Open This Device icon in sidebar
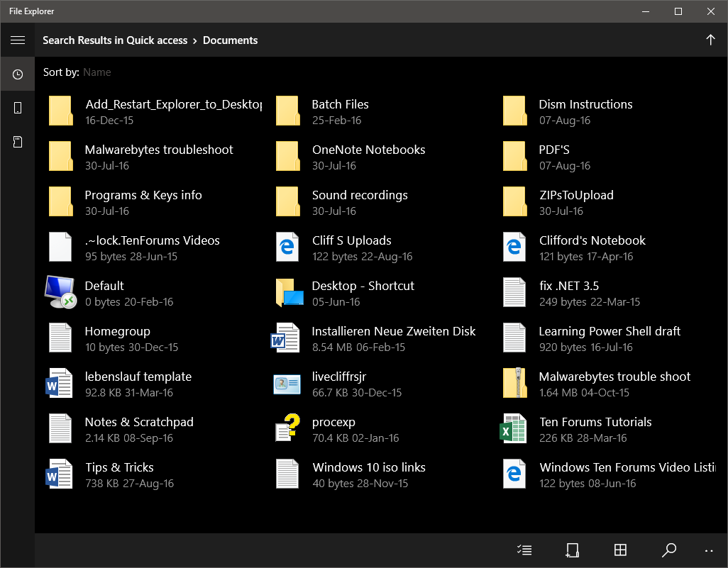The height and width of the screenshot is (568, 728). 18,108
